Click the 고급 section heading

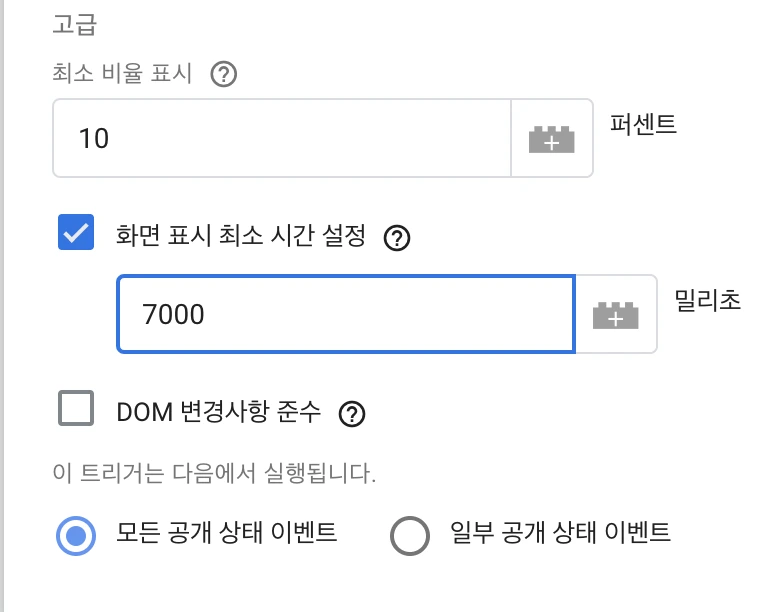point(75,24)
